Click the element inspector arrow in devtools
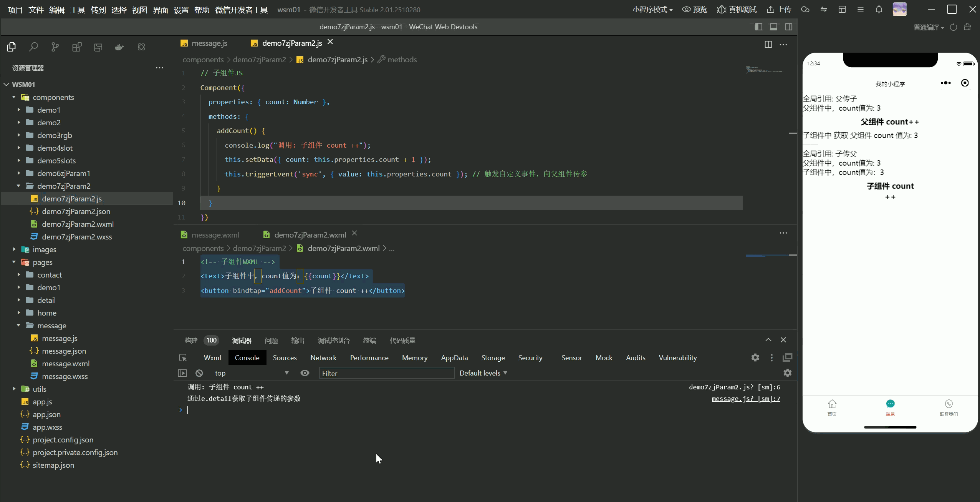The height and width of the screenshot is (502, 980). (x=183, y=358)
